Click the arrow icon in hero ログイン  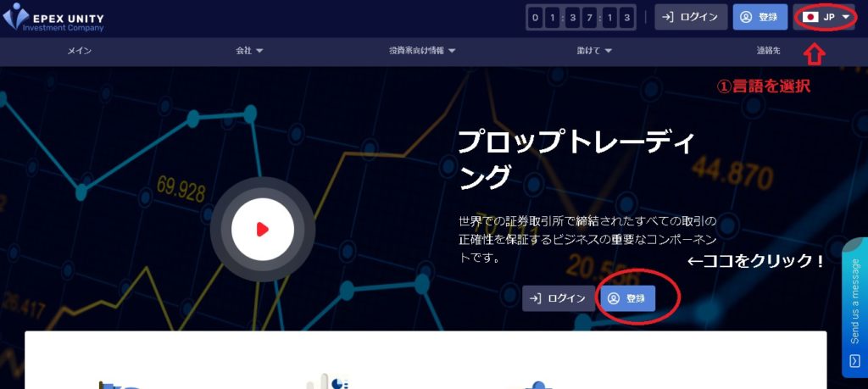536,298
